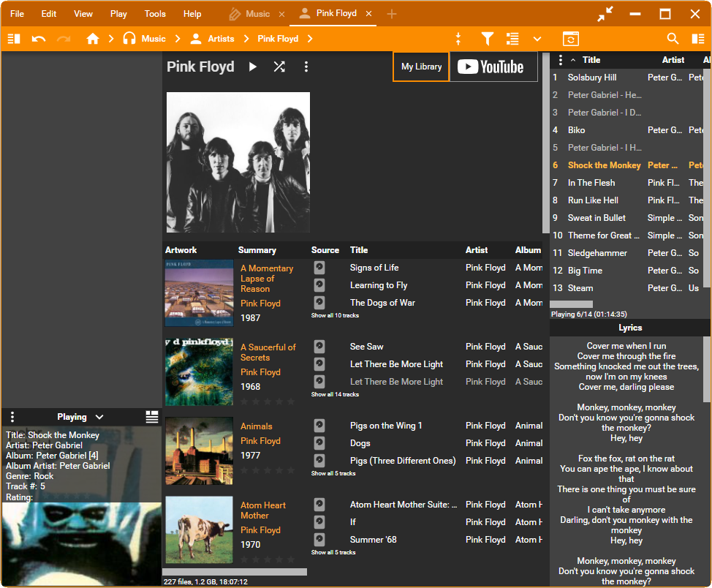This screenshot has width=712, height=588.
Task: Switch source to YouTube
Action: pyautogui.click(x=491, y=67)
